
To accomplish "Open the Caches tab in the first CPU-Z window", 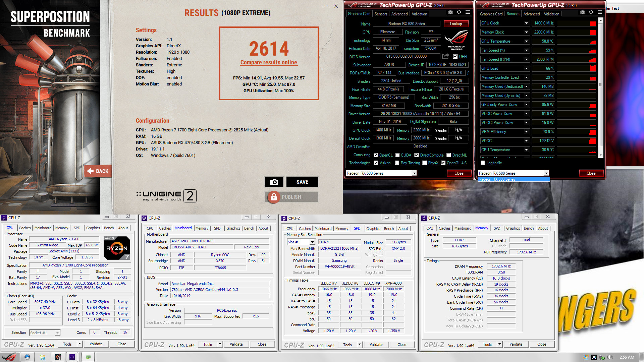I will coord(24,228).
